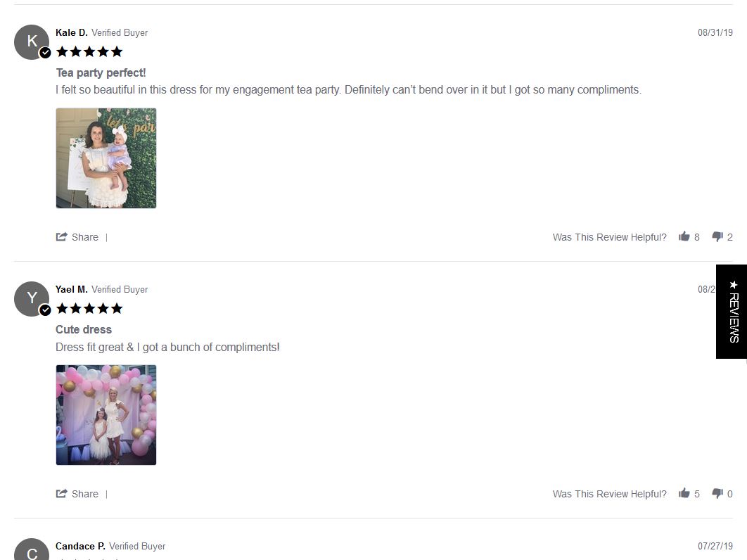Click Kale D.'s avatar with the K initial
Image resolution: width=747 pixels, height=560 pixels.
pos(32,42)
